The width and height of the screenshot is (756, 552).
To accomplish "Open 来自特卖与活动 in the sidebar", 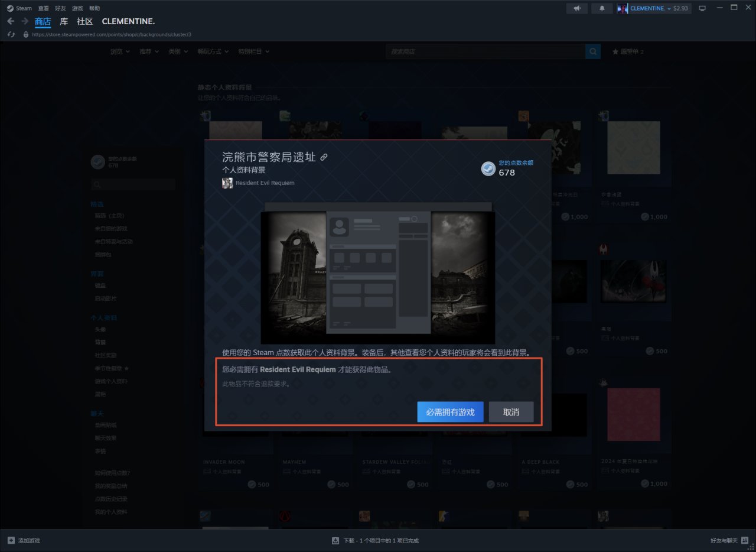I will [x=113, y=241].
